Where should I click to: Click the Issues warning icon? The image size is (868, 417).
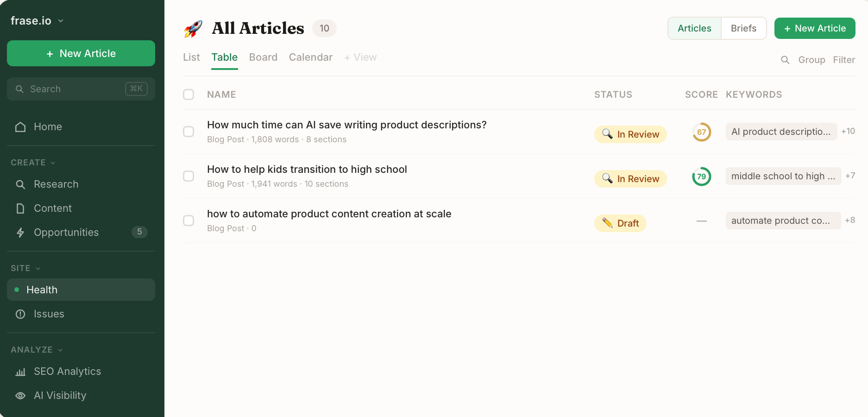[x=20, y=314]
